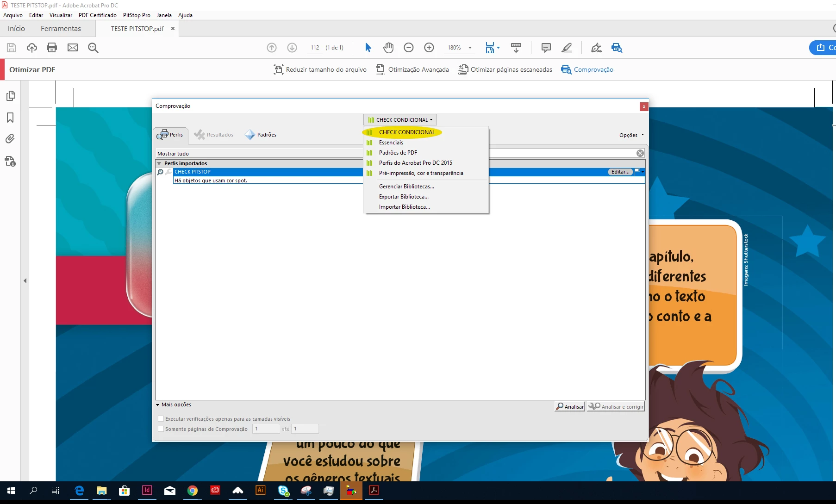
Task: Click magnifier icon beside CHECK PITSTOP
Action: click(160, 172)
